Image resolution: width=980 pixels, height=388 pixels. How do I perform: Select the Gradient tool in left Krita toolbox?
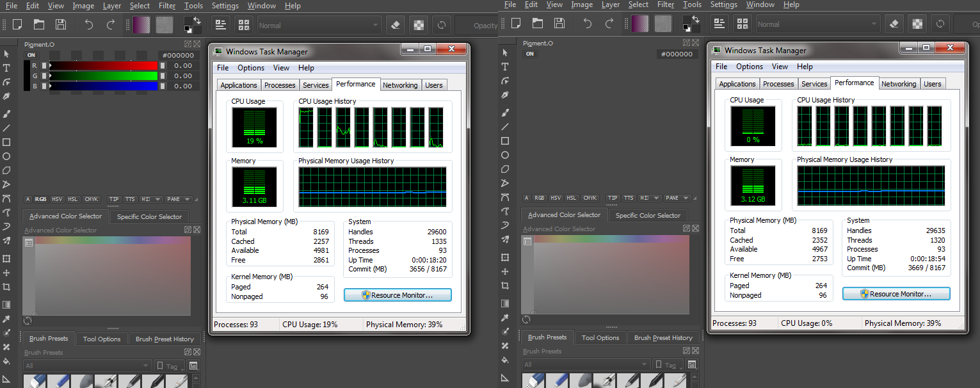point(6,305)
